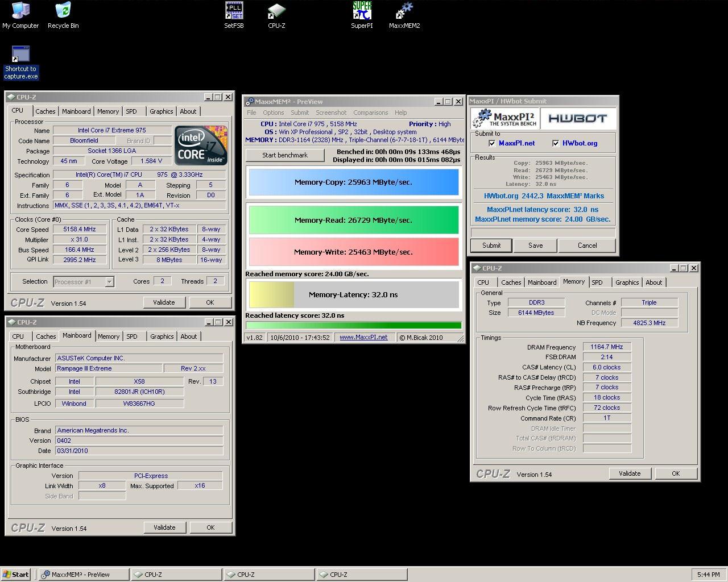Click the DRAM Frequency 1164.7 MHz value
This screenshot has height=582, width=728.
[607, 347]
